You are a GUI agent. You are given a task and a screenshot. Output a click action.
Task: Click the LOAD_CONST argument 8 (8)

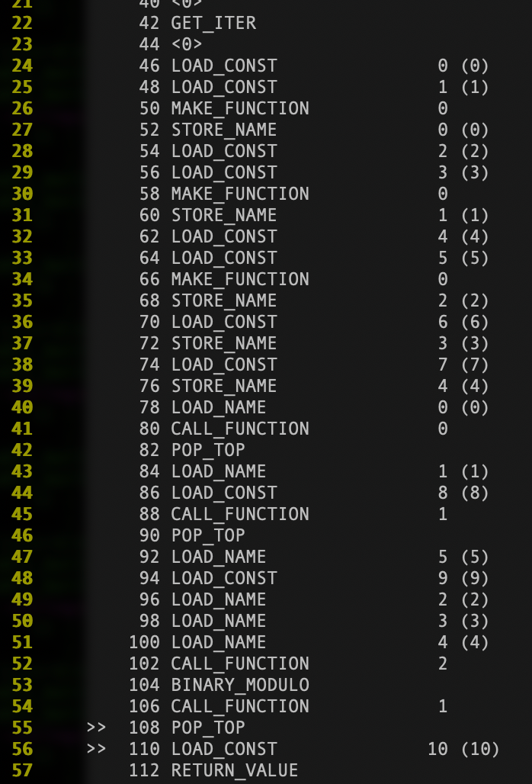click(x=463, y=493)
